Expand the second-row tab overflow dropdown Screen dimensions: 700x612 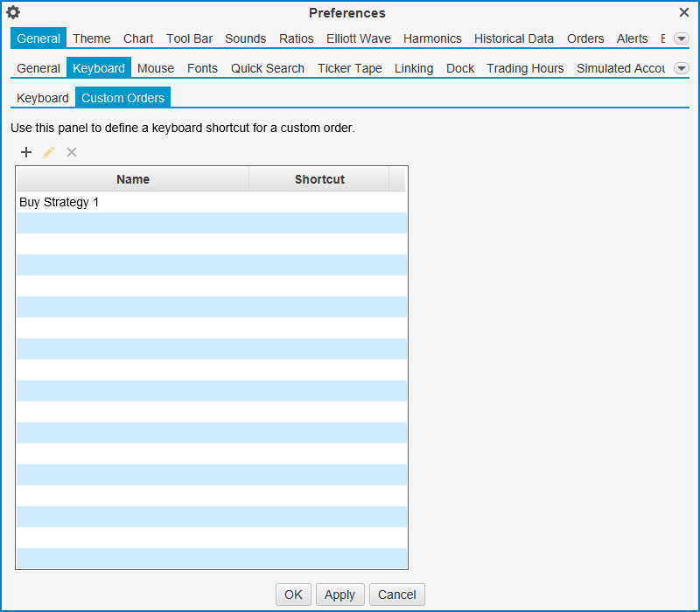(x=682, y=68)
